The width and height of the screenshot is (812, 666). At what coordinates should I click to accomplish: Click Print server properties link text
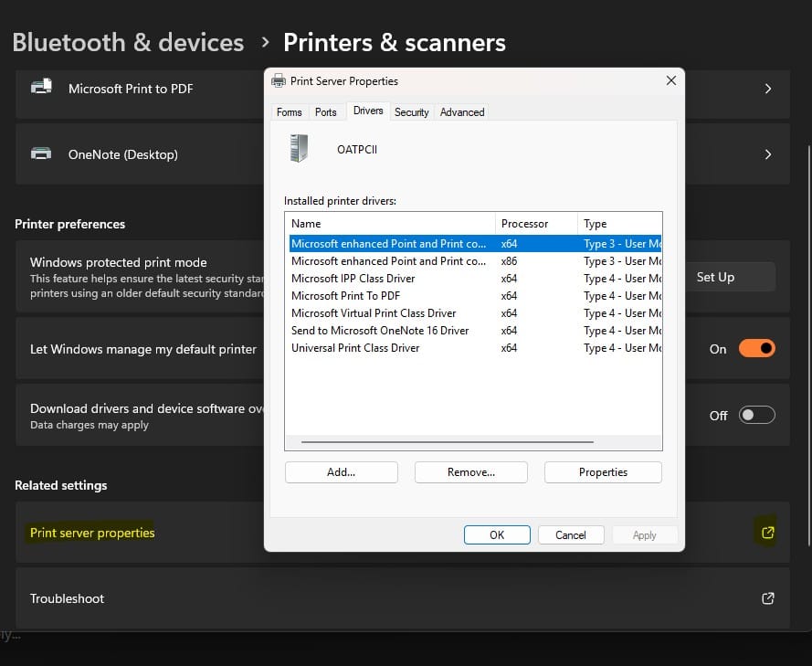coord(92,533)
